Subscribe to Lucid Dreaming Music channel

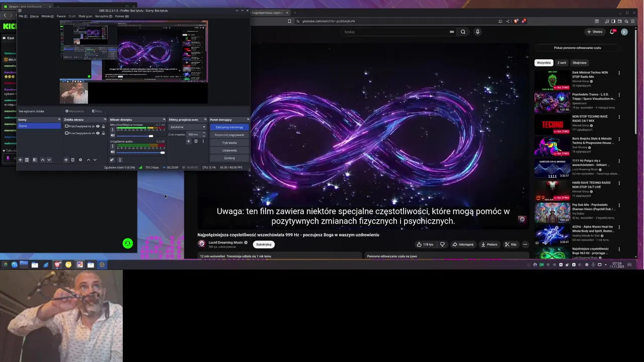click(x=264, y=244)
